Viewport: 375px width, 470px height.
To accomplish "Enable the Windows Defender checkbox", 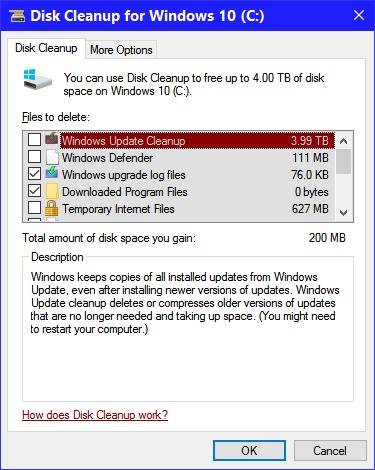I will click(34, 157).
